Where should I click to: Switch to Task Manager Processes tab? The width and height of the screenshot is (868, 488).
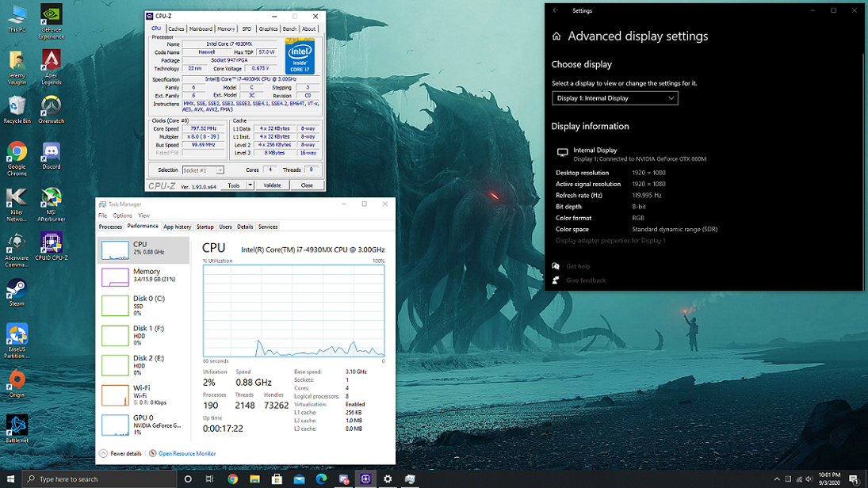110,227
